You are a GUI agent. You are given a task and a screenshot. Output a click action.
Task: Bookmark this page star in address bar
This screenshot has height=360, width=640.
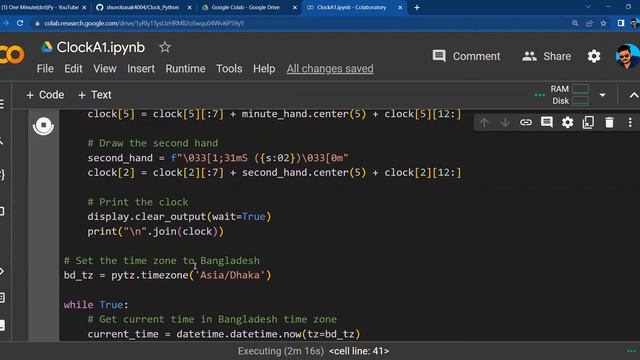coord(603,23)
